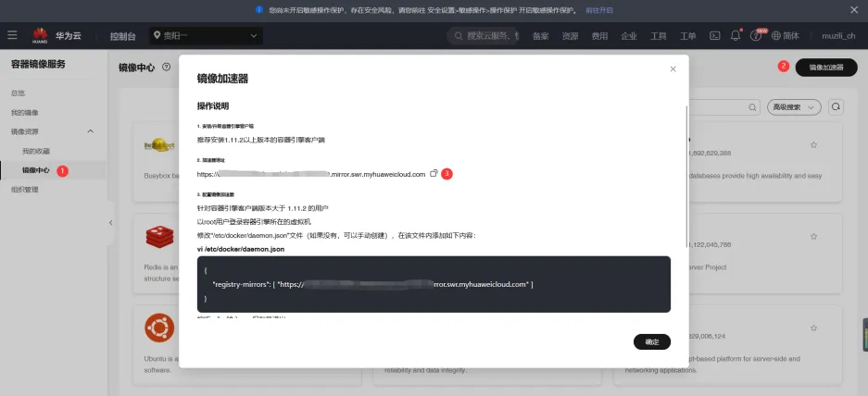Open the notification bell
The height and width of the screenshot is (396, 868).
click(x=736, y=35)
